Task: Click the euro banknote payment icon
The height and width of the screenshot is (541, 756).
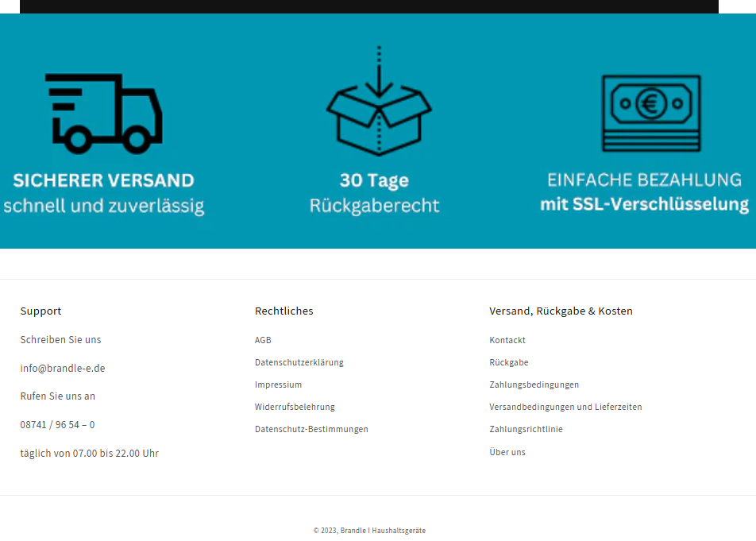Action: (x=651, y=114)
